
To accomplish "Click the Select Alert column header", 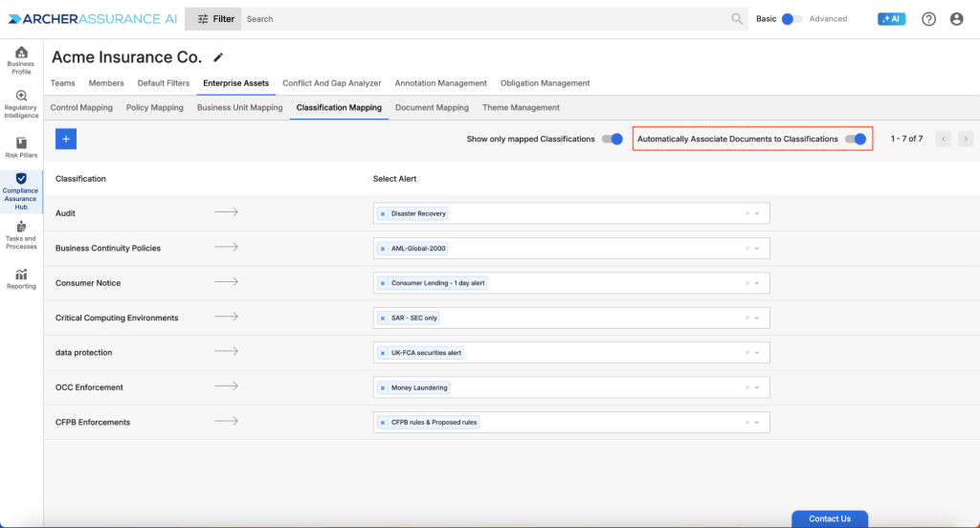I will click(x=394, y=179).
